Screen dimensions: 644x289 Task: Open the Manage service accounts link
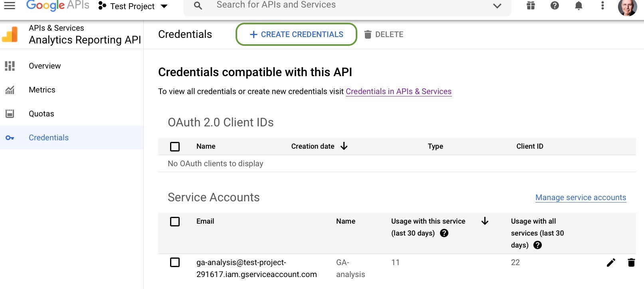pos(581,197)
